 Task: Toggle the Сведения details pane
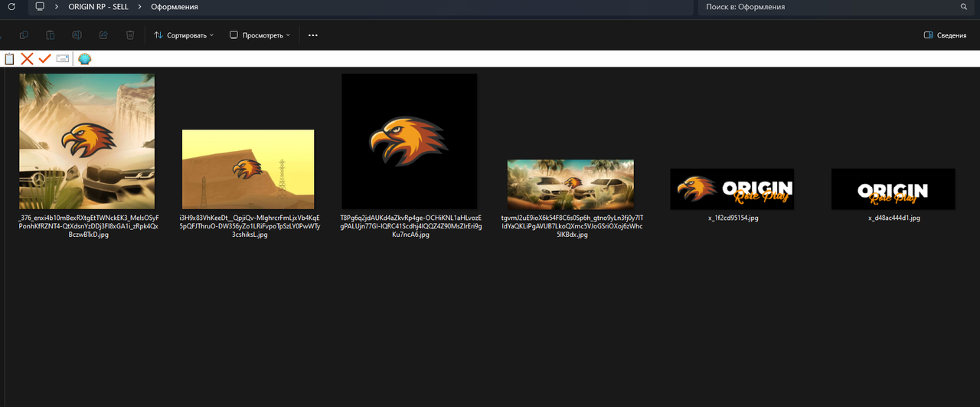click(x=946, y=35)
